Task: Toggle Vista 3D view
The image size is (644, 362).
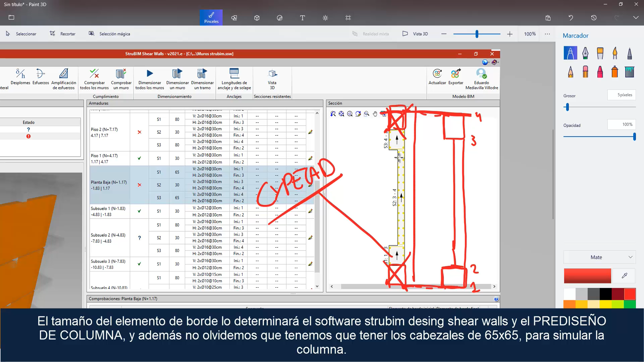Action: [x=415, y=34]
